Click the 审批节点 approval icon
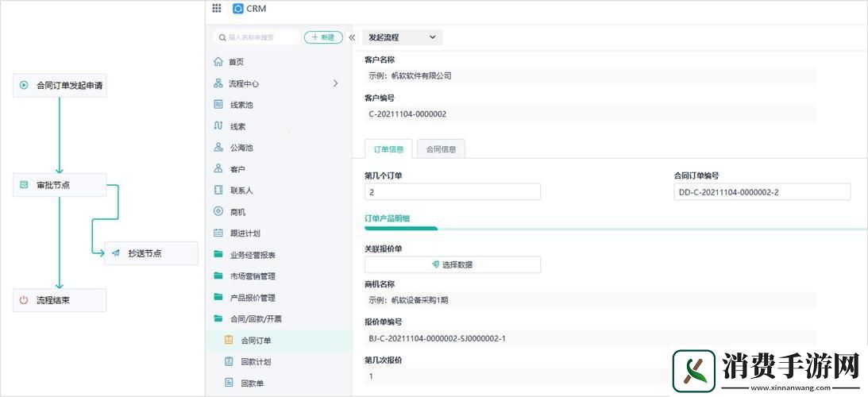868x397 pixels. click(24, 185)
